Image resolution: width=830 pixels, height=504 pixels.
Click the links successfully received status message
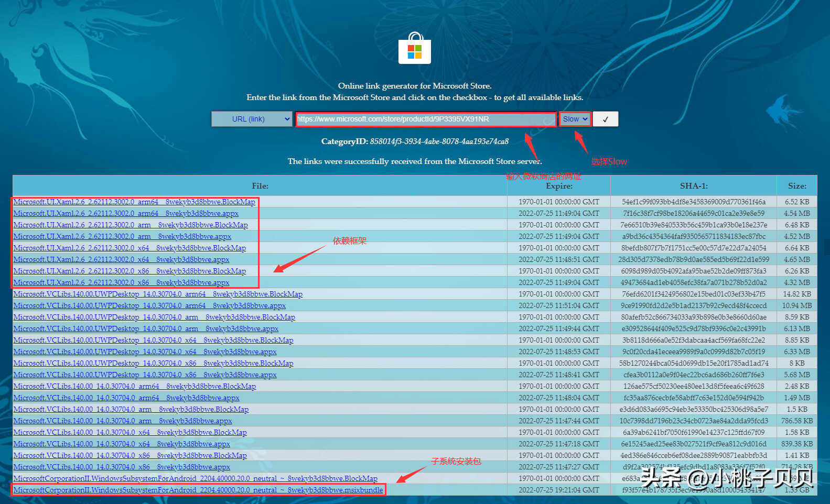click(415, 161)
